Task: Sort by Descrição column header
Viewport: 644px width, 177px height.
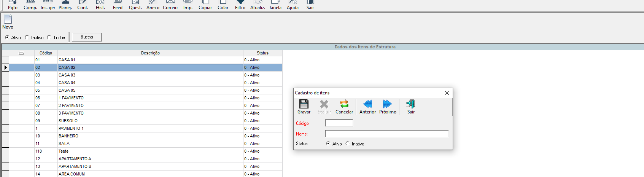Action: point(150,53)
